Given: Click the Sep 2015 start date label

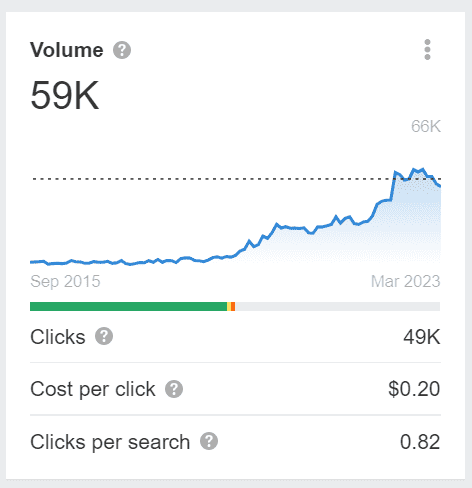Looking at the screenshot, I should tap(65, 281).
